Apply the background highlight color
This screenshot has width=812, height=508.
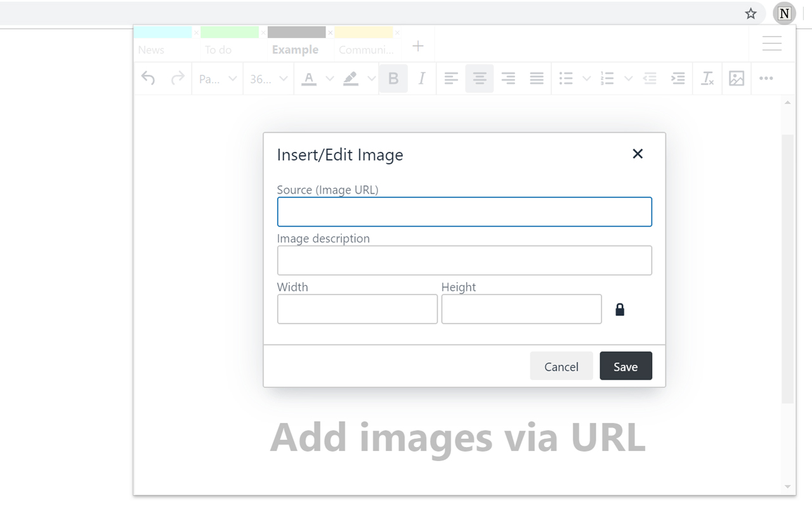[351, 79]
